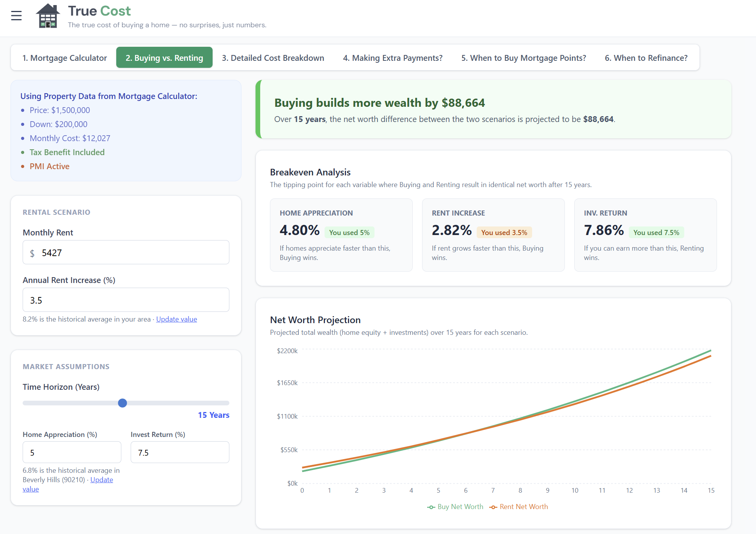Switch to Mortgage Calculator tab
This screenshot has height=534, width=756.
(64, 58)
